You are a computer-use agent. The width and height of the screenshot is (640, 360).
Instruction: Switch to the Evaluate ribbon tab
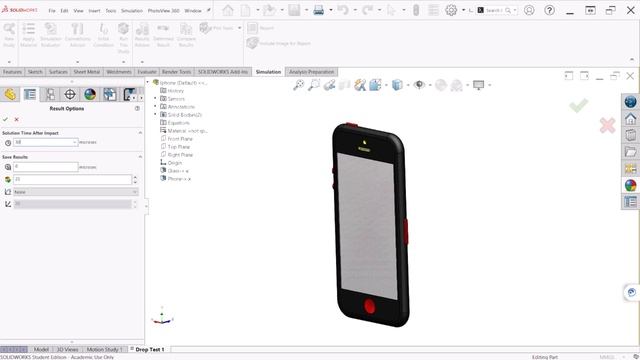pos(147,72)
